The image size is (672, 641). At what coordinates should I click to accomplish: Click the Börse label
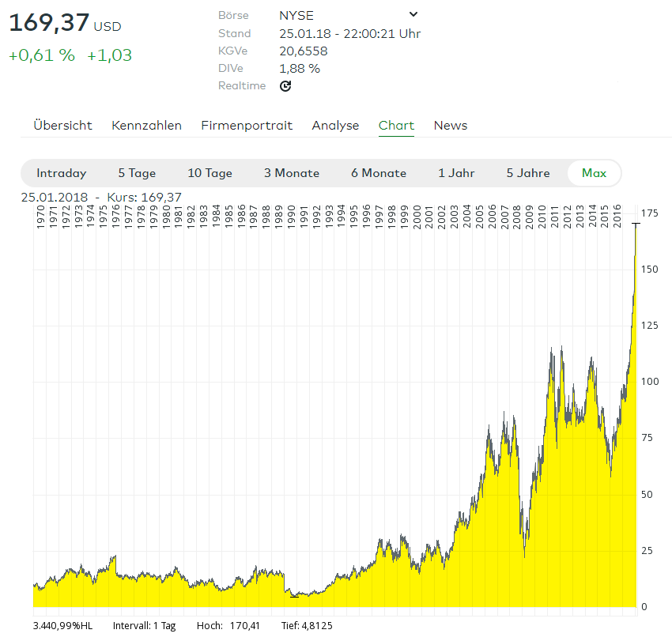point(233,16)
